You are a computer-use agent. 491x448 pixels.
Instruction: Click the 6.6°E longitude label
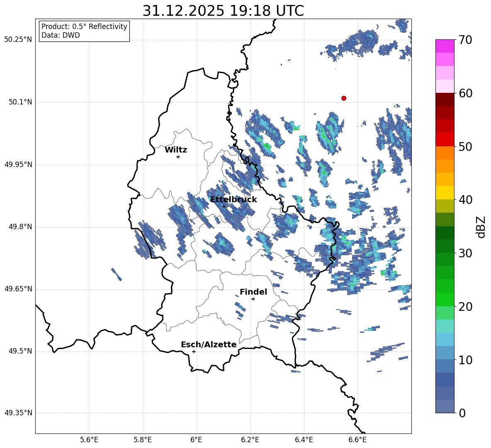357,440
